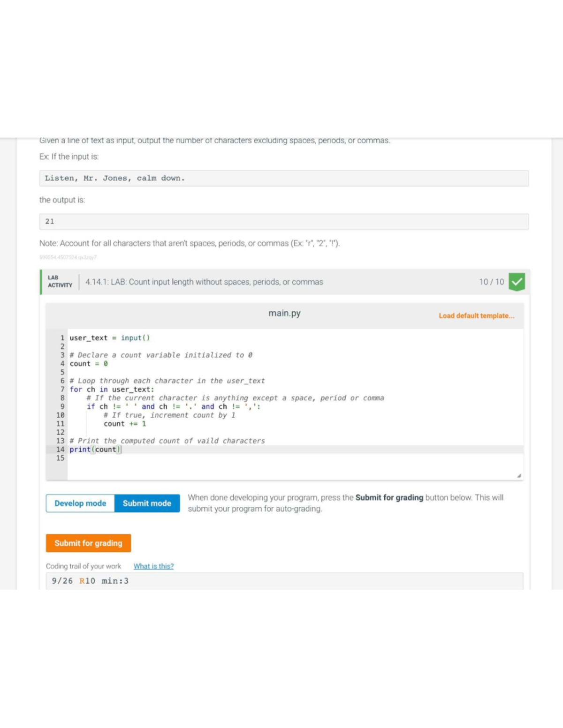Click line number 15 in the gutter
The width and height of the screenshot is (563, 728).
point(60,458)
